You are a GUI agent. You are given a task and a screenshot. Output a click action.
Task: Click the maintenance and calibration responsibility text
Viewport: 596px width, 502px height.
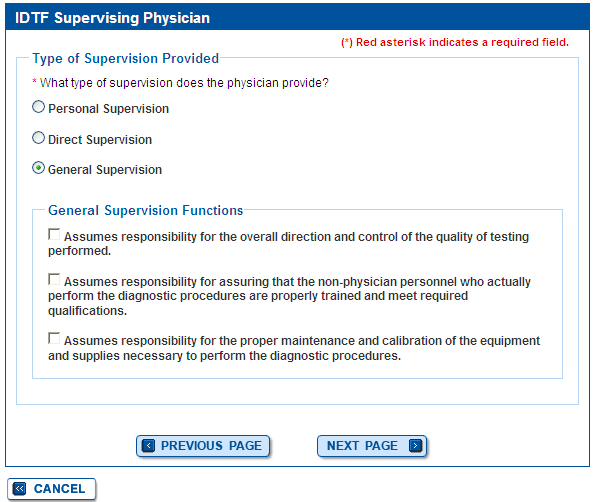294,348
